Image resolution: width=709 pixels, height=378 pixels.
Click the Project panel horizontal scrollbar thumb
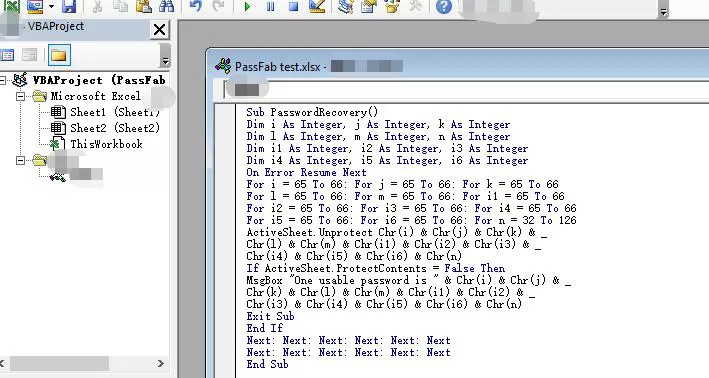pyautogui.click(x=59, y=363)
